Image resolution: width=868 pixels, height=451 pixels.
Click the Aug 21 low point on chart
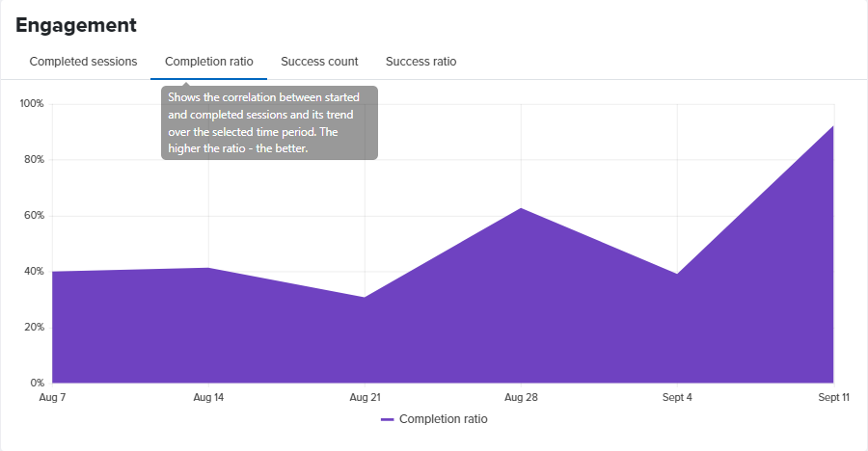[x=365, y=297]
